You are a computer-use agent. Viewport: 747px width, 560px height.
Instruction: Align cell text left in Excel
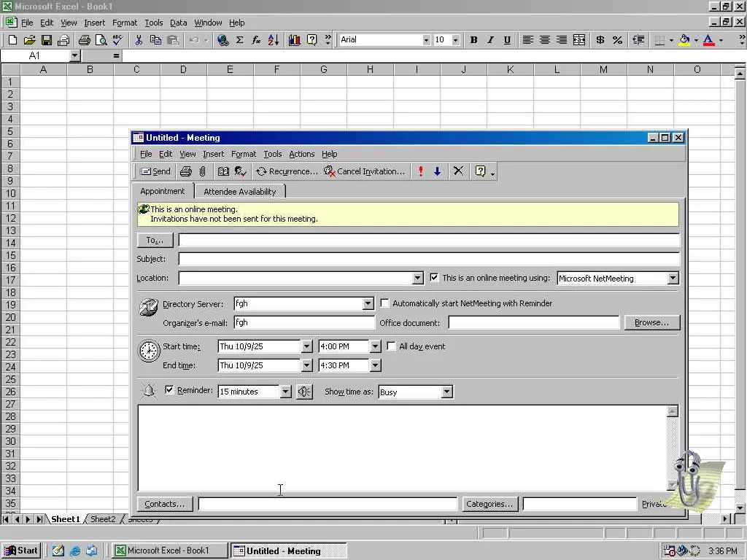click(x=528, y=40)
